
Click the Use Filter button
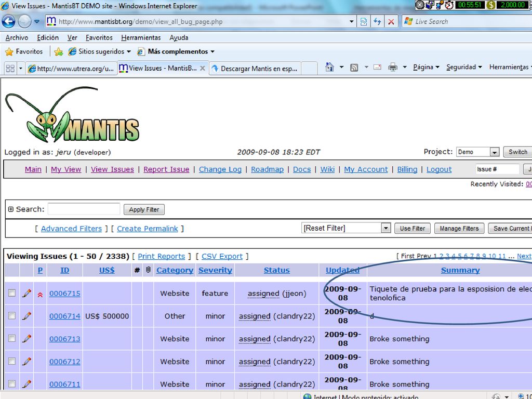click(x=412, y=229)
